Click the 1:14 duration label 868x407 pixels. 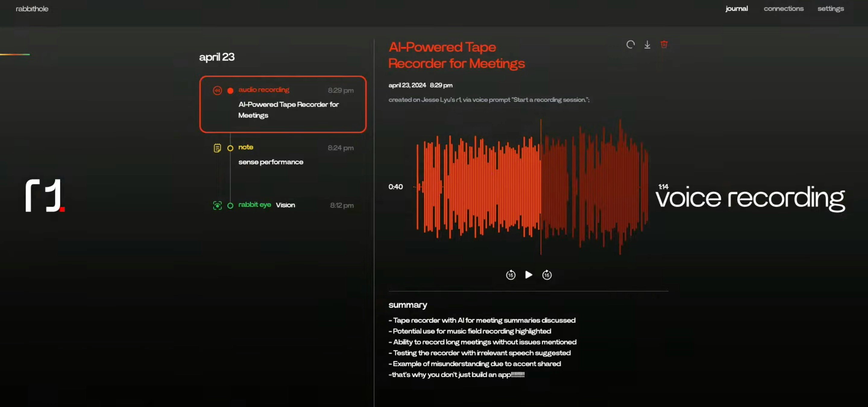(663, 186)
